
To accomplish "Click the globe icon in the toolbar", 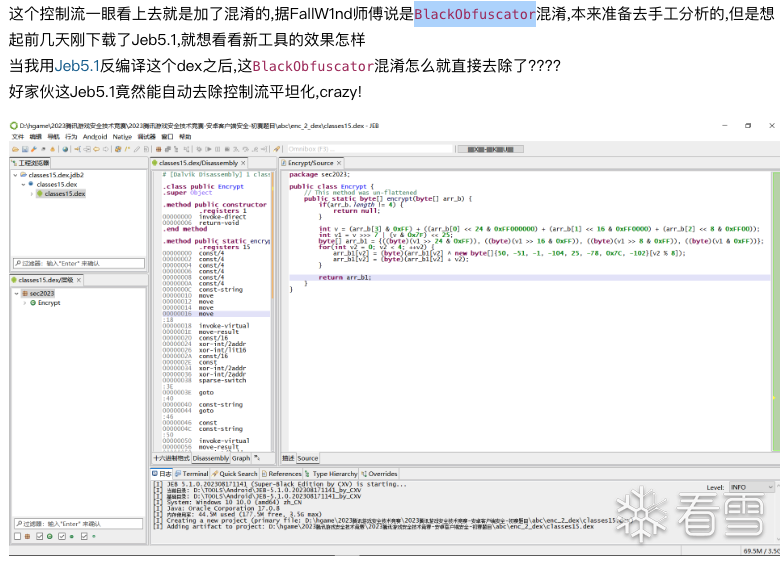I will click(65, 149).
